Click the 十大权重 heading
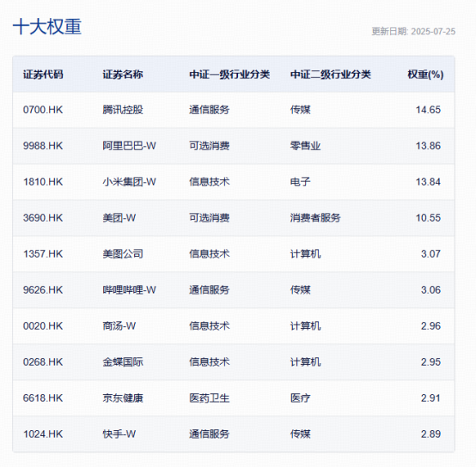 (47, 27)
